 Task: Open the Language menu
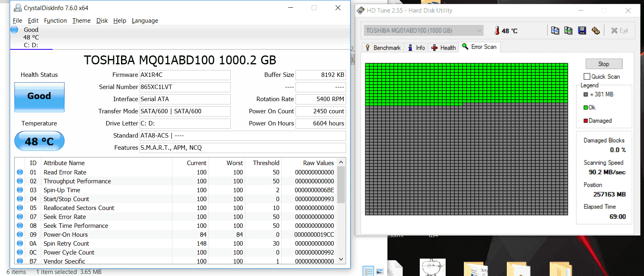[x=145, y=21]
